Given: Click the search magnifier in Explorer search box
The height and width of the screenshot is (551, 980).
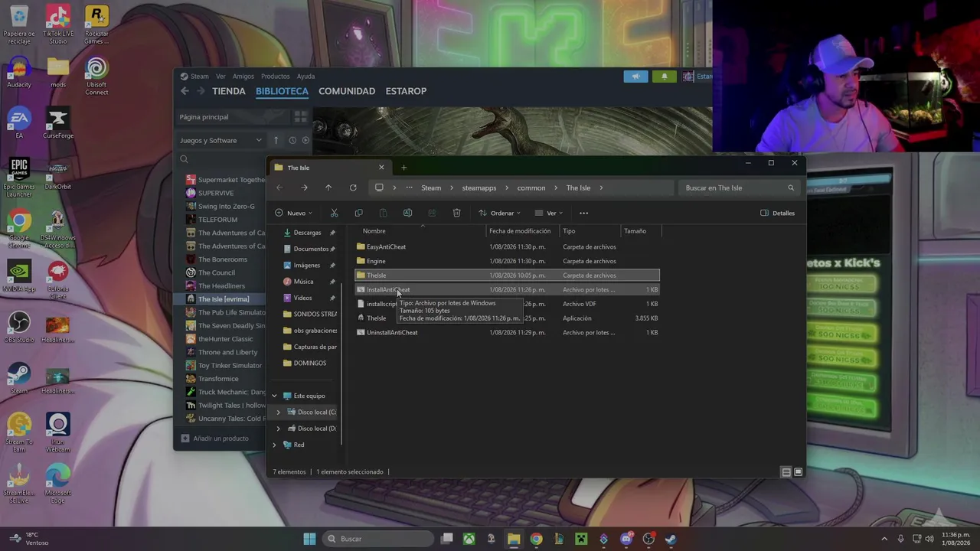Looking at the screenshot, I should pos(791,187).
